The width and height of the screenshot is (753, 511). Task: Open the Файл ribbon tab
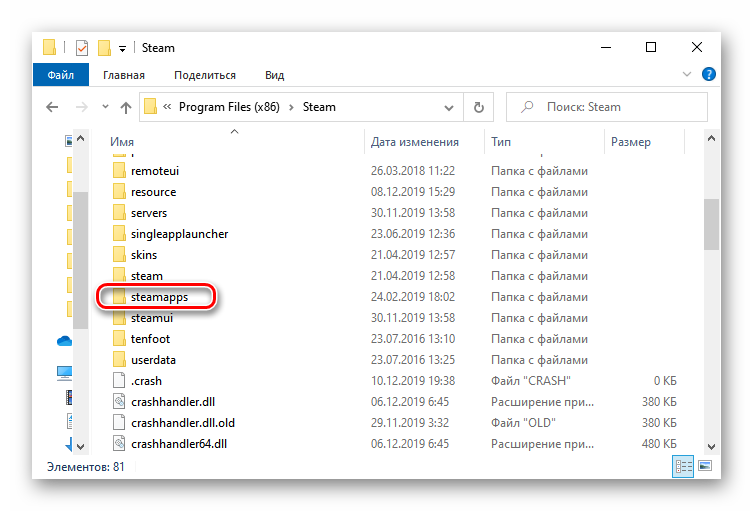point(61,75)
